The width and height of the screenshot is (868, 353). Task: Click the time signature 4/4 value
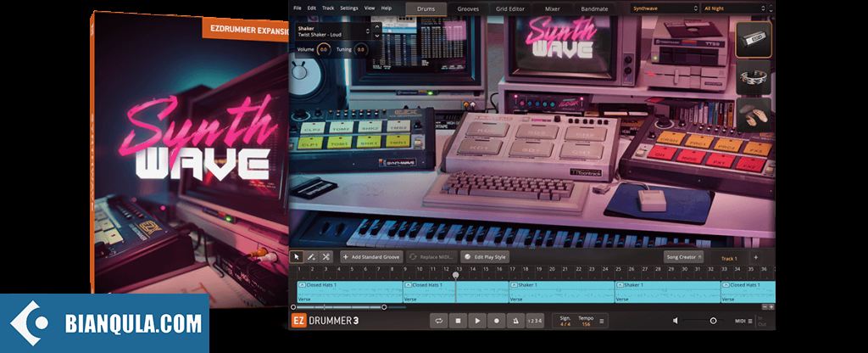click(565, 324)
